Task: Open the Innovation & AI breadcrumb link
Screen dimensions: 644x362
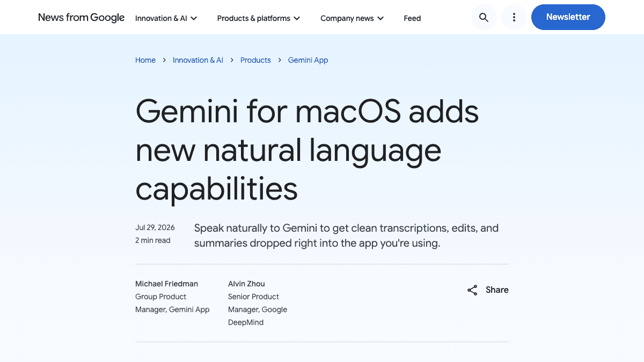Action: (x=198, y=60)
